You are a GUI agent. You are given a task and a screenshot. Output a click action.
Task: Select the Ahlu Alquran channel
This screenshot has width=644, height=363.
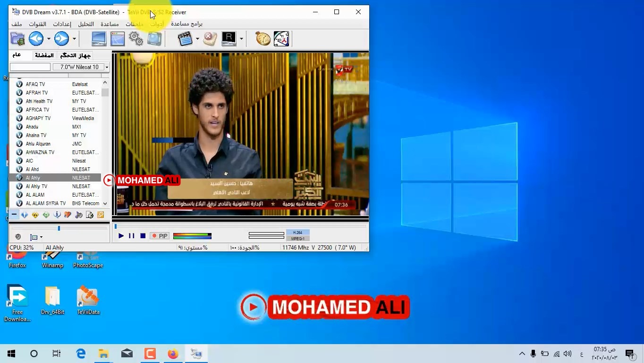[55, 144]
